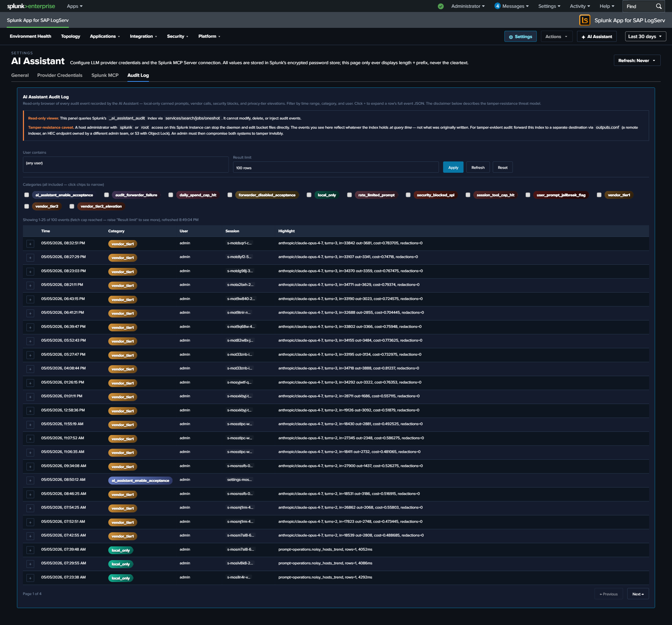Expand the 08:27:29 PM audit row
This screenshot has width=672, height=625.
coord(30,258)
